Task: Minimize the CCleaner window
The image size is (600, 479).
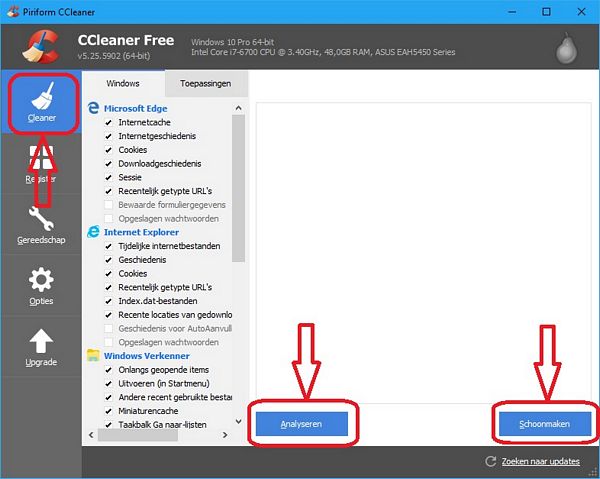Action: (x=512, y=12)
